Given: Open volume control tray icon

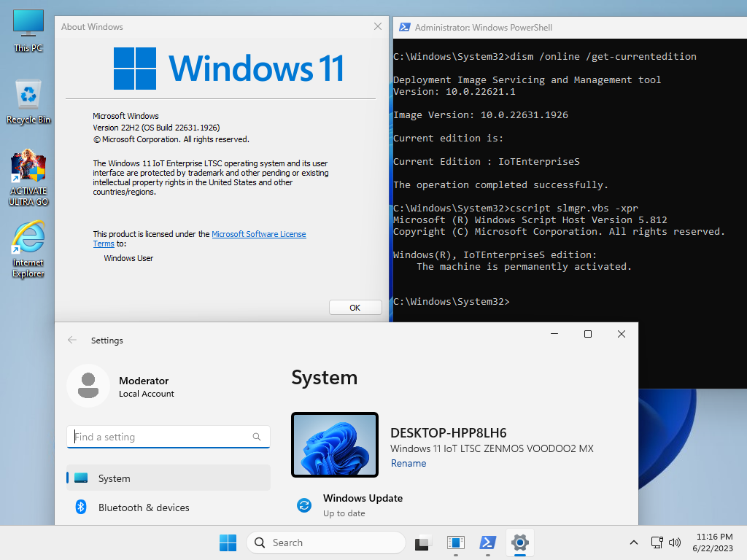Looking at the screenshot, I should [x=674, y=542].
